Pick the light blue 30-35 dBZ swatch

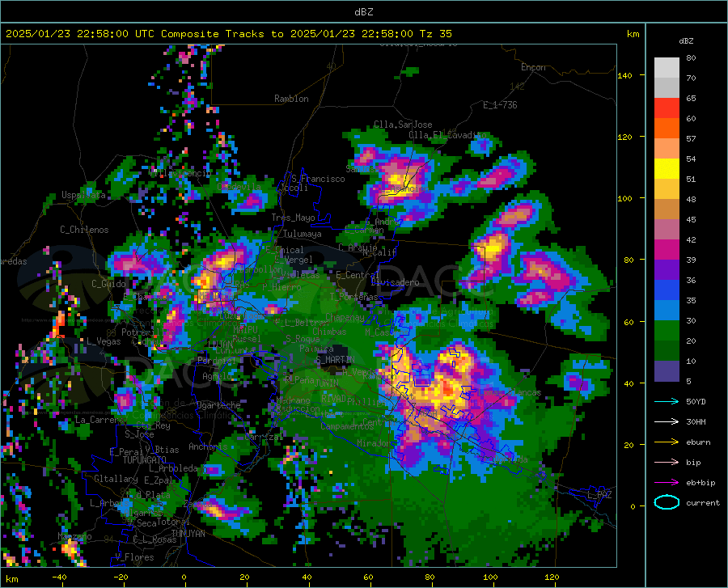coord(667,311)
